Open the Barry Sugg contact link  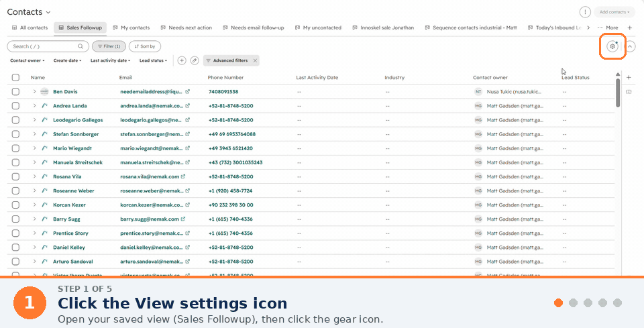pyautogui.click(x=66, y=219)
